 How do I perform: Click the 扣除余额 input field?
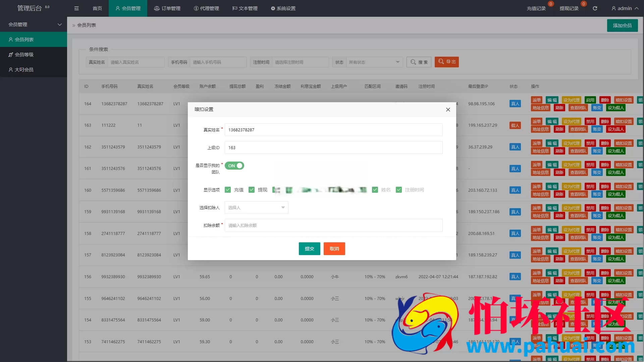tap(333, 225)
